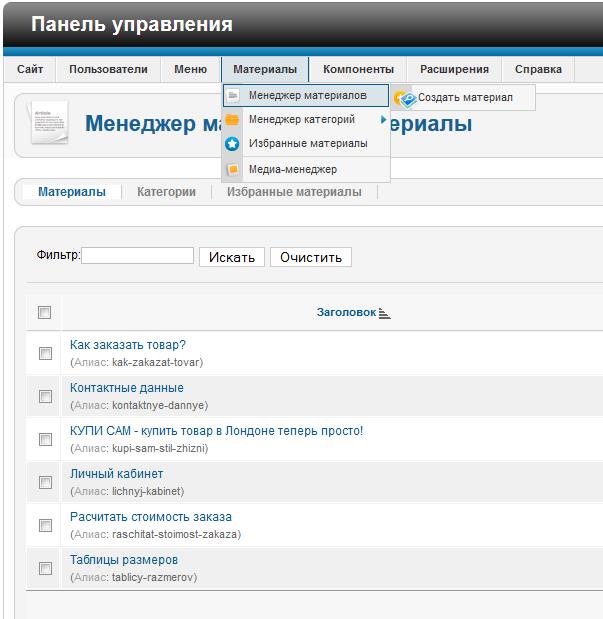Select Создать материал submenu entry

(464, 98)
